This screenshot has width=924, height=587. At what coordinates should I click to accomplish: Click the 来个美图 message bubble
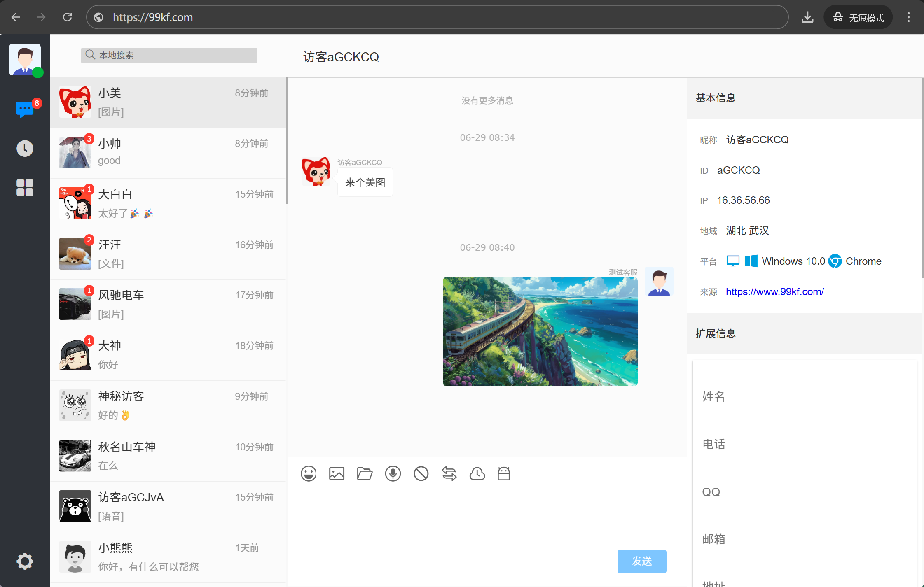click(x=365, y=182)
